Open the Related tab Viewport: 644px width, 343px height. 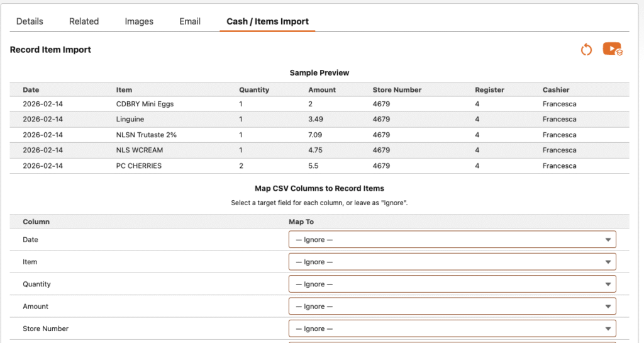[x=84, y=21]
